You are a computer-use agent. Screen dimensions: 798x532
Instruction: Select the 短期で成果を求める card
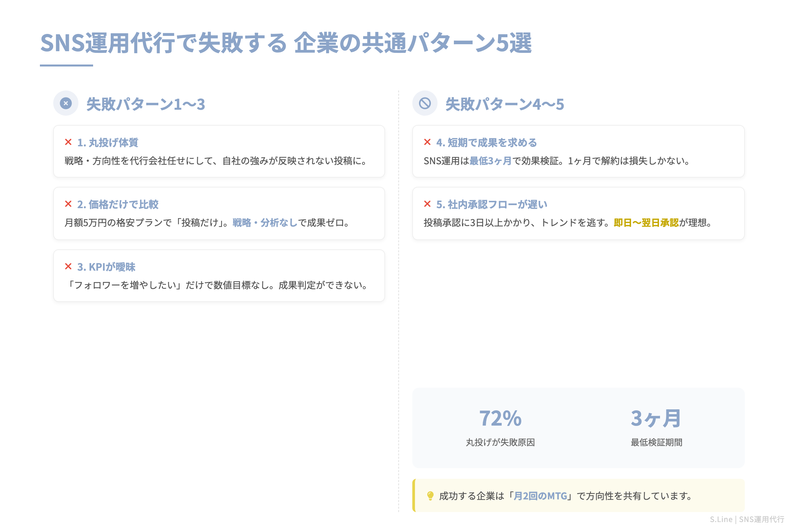[x=578, y=151]
